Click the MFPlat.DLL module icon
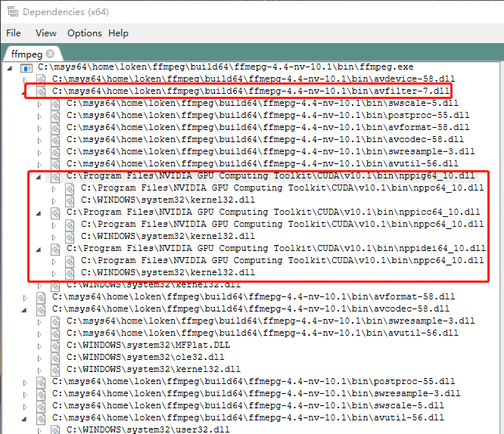The width and height of the screenshot is (504, 434). click(56, 345)
